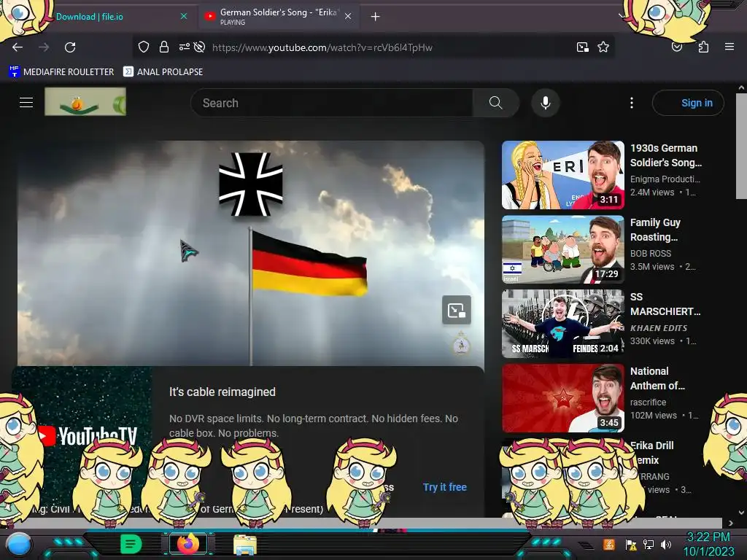Open the Family Guy Roasting video thumbnail
The height and width of the screenshot is (560, 747).
[562, 249]
